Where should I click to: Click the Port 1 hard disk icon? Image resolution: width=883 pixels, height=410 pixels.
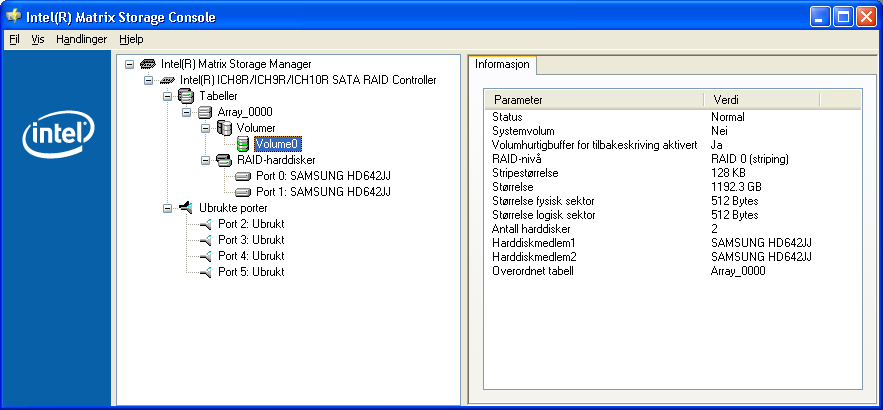(243, 193)
